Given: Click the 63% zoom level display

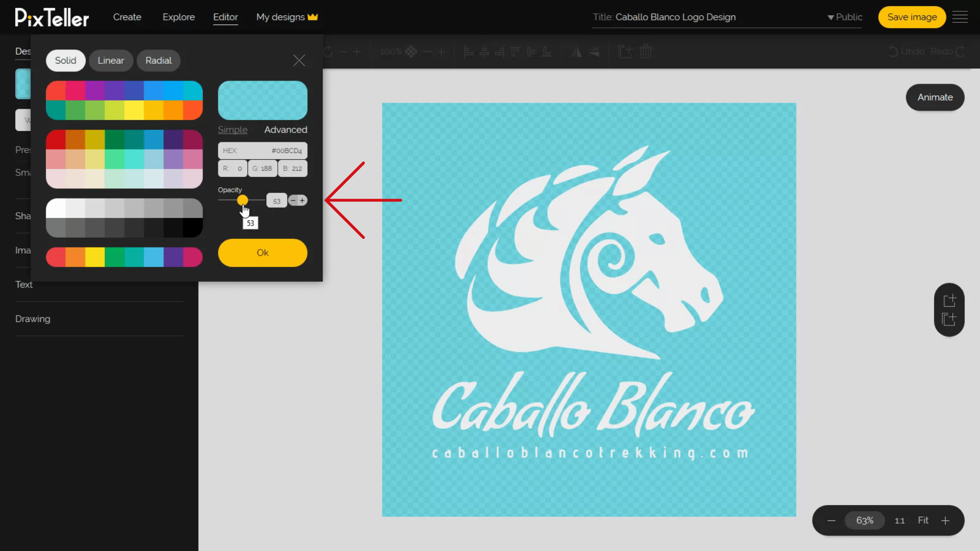Looking at the screenshot, I should pyautogui.click(x=865, y=520).
